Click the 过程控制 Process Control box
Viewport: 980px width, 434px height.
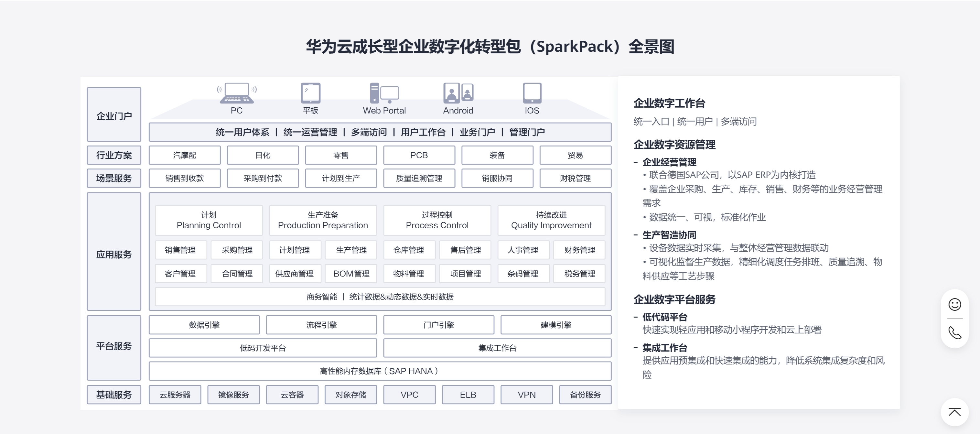coord(437,220)
